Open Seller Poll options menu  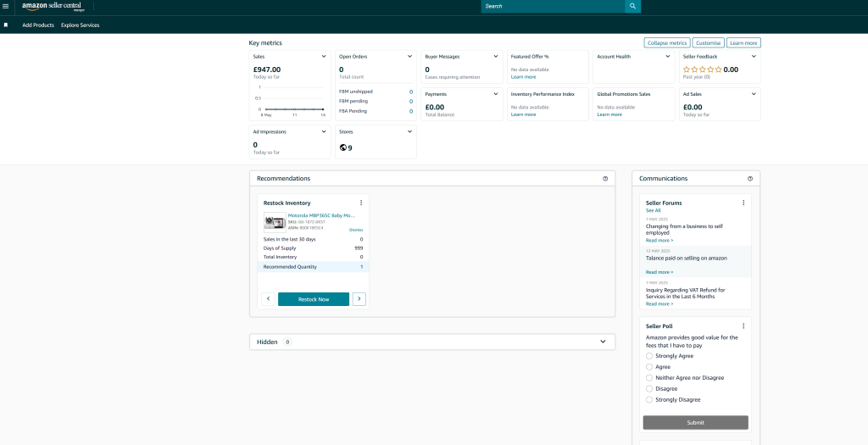pyautogui.click(x=743, y=326)
